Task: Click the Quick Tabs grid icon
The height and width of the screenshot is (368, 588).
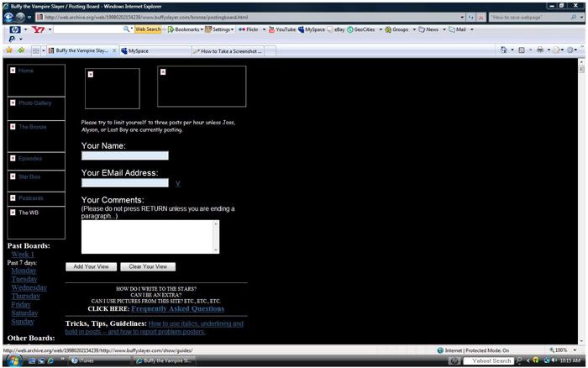Action: click(35, 50)
